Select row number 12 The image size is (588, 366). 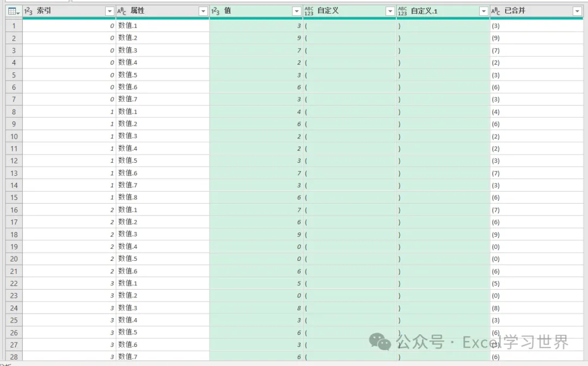(x=14, y=161)
